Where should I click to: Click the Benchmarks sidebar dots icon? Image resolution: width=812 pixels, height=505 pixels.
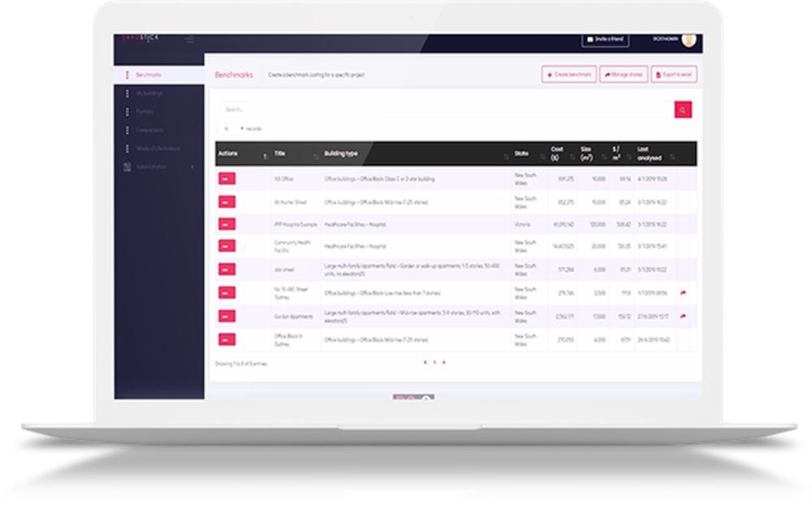pyautogui.click(x=127, y=76)
